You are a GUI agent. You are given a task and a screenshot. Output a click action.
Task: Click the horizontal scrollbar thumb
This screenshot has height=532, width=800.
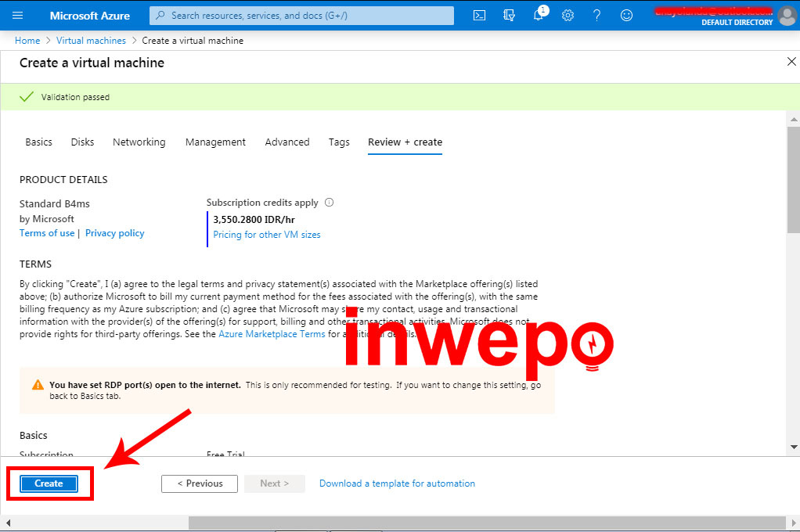click(487, 523)
